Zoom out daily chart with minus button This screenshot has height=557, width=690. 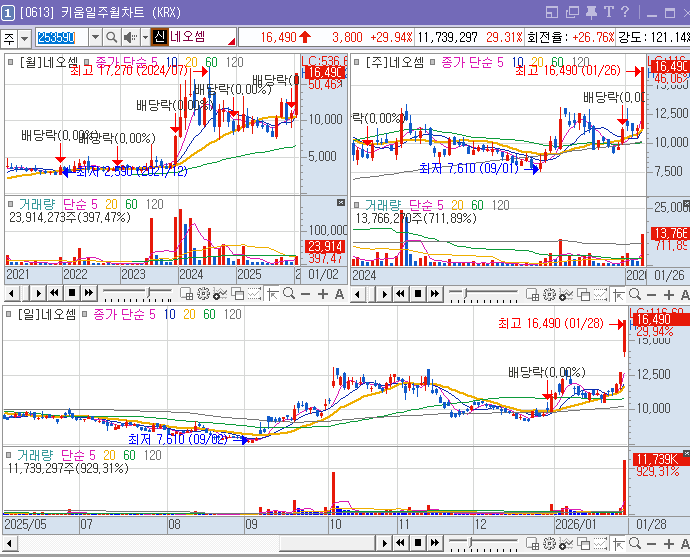[x=652, y=544]
